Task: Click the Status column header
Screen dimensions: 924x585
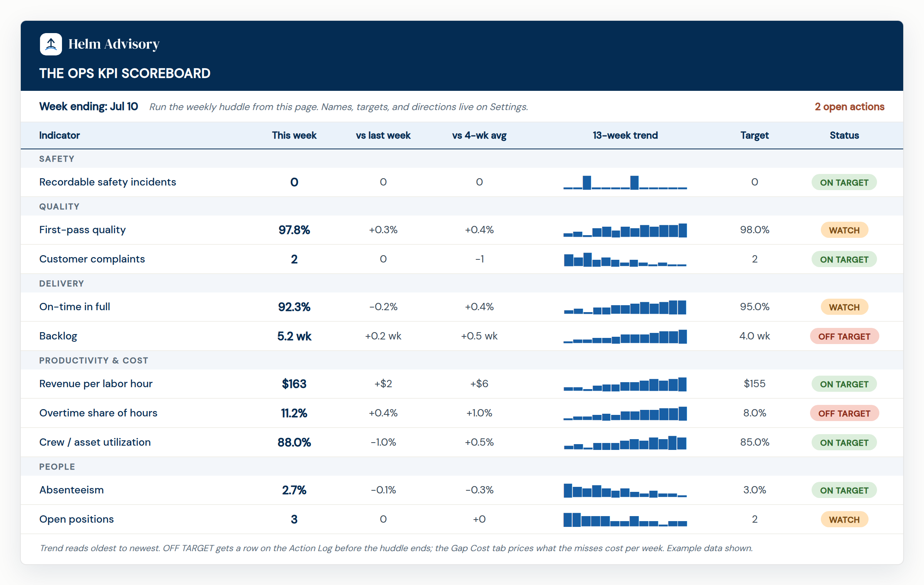Action: (844, 135)
